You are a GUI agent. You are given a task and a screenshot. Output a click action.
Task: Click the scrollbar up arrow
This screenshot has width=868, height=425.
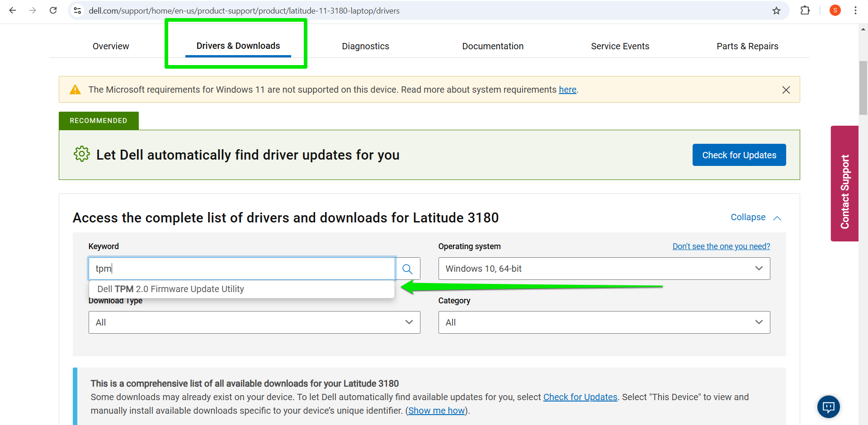point(863,29)
